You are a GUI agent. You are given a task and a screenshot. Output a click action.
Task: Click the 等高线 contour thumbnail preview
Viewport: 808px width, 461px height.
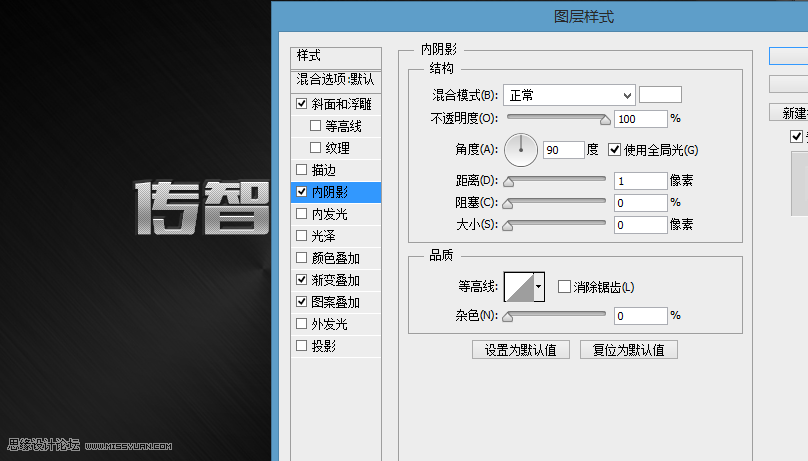click(x=518, y=287)
